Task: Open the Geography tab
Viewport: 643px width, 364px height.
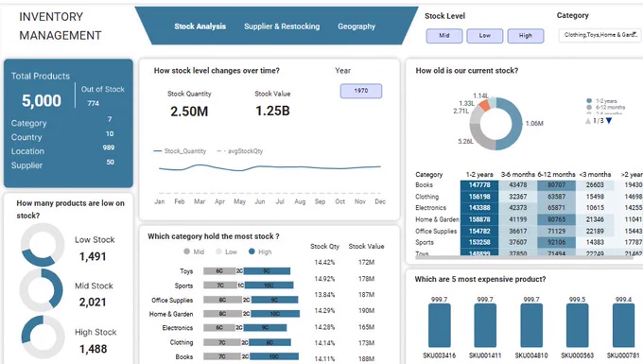Action: tap(356, 26)
